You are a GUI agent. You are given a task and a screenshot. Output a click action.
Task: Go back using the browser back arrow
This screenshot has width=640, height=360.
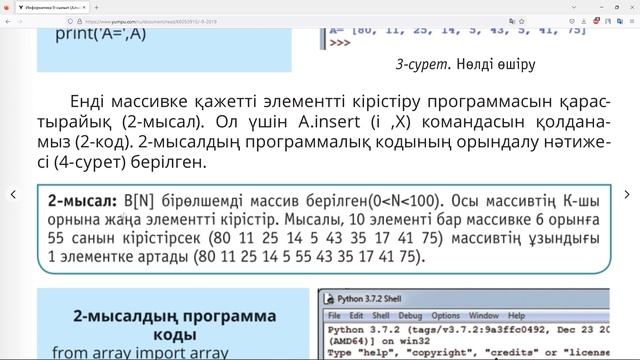pyautogui.click(x=8, y=21)
